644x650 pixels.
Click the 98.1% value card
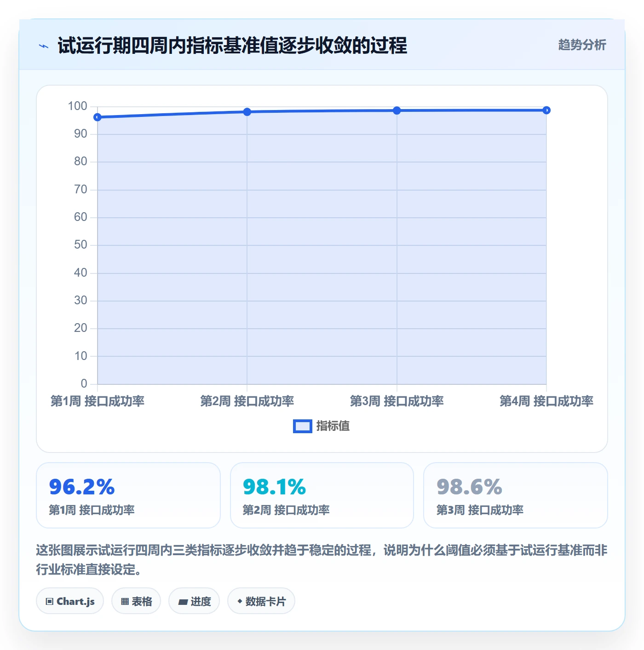click(x=322, y=495)
